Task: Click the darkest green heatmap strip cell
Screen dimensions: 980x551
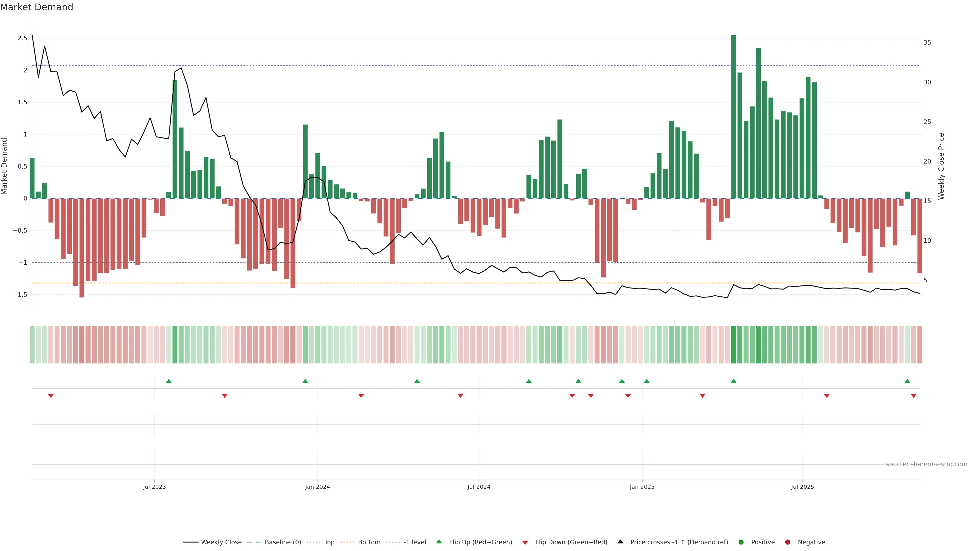Action: click(x=733, y=345)
